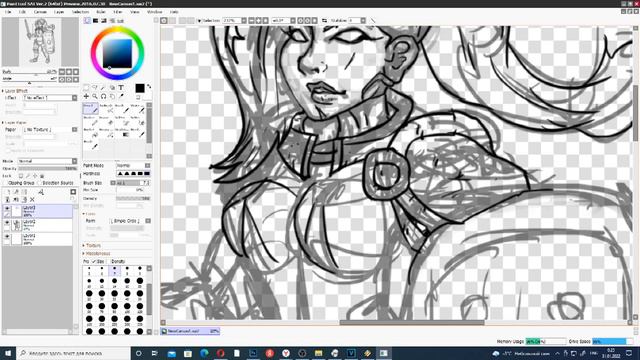Hide the bottom layer with its eye icon
The height and width of the screenshot is (360, 640).
[7, 237]
